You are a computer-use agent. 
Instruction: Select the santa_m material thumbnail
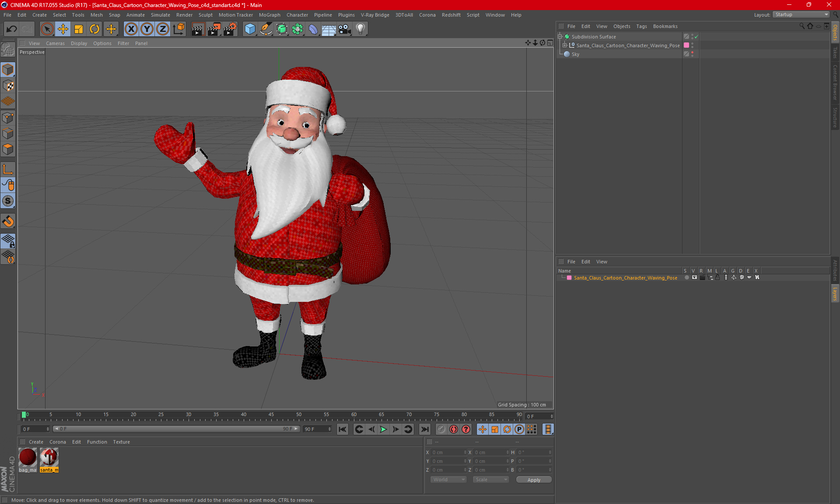[49, 458]
